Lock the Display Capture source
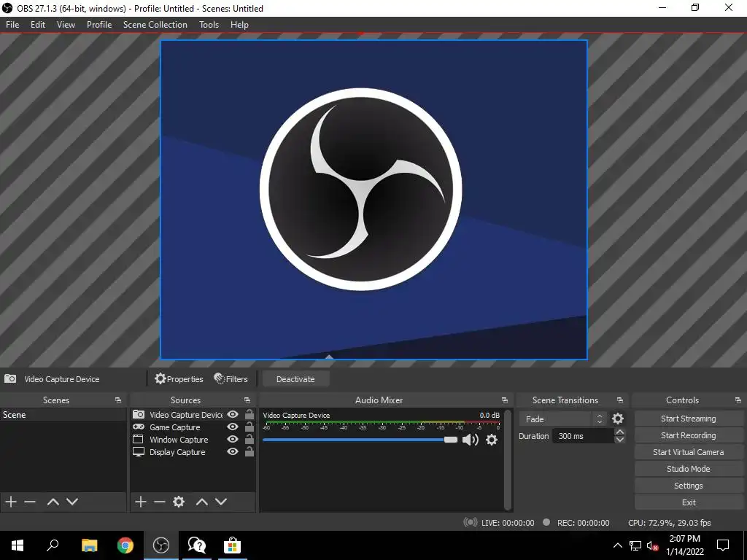This screenshot has height=560, width=747. coord(249,451)
